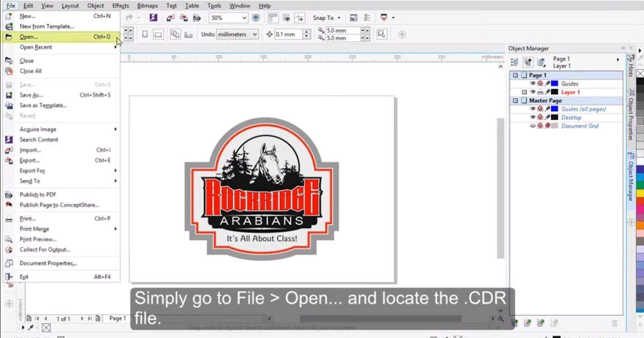Image resolution: width=644 pixels, height=338 pixels.
Task: Show the Document Grid layer via eye icon
Action: [533, 126]
